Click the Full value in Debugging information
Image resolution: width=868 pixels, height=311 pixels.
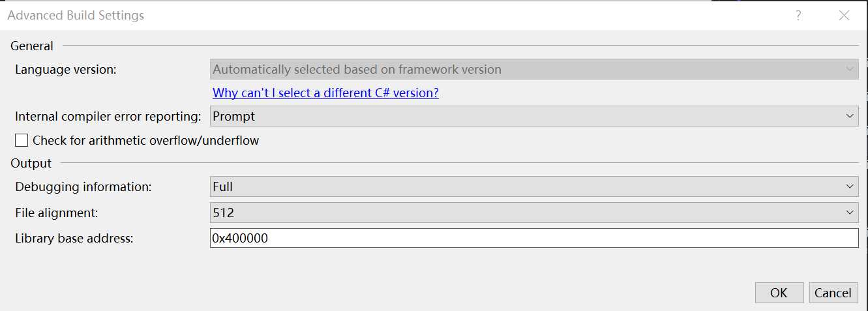point(223,186)
